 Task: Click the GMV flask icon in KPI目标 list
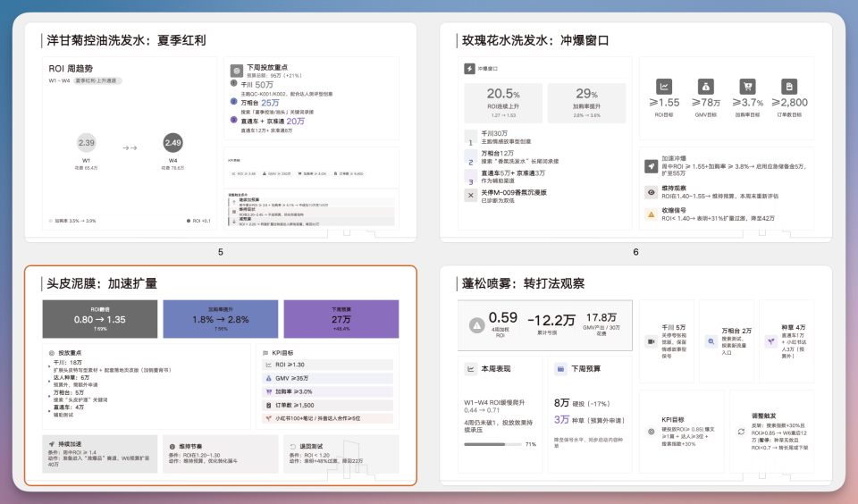[x=269, y=378]
